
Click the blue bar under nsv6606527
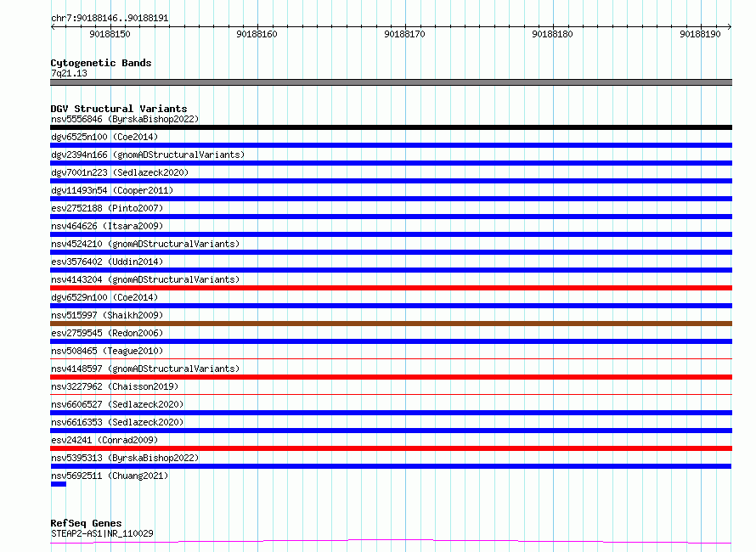(391, 413)
